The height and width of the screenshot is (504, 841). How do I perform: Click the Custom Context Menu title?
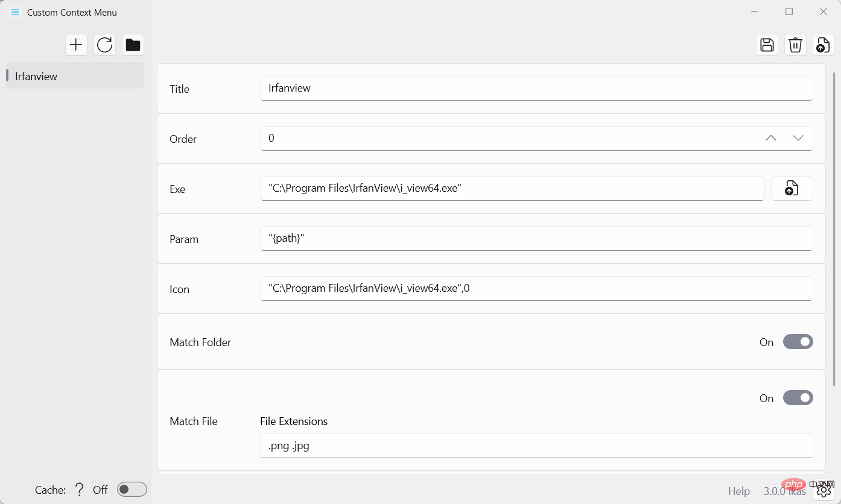[x=72, y=12]
